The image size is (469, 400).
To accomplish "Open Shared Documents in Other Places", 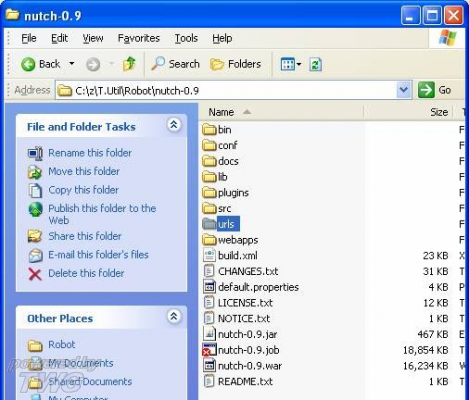I will [x=90, y=382].
